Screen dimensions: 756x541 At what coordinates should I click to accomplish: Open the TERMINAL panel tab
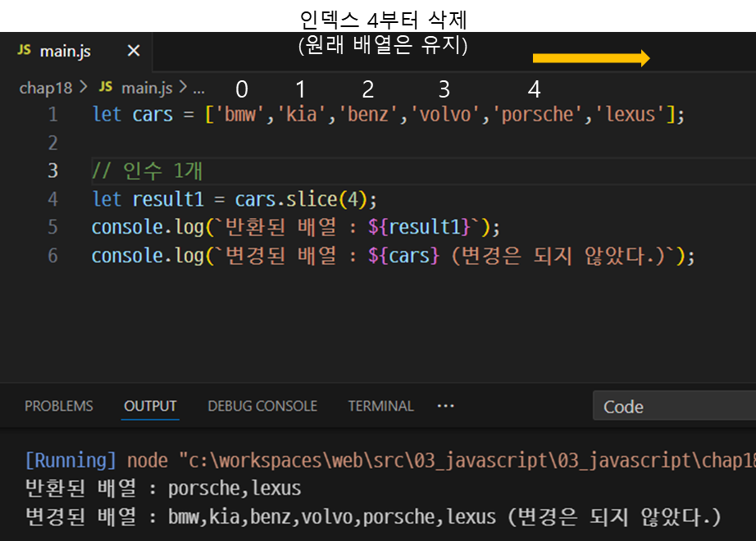click(381, 406)
